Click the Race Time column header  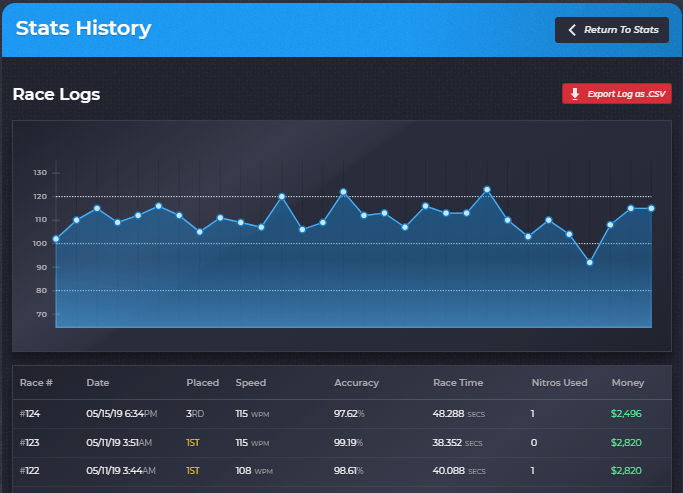458,383
